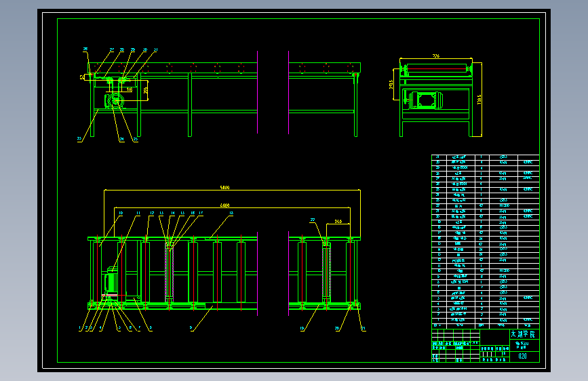Select callout number 18 in the plan view
The width and height of the screenshot is (588, 381).
[x=231, y=213]
